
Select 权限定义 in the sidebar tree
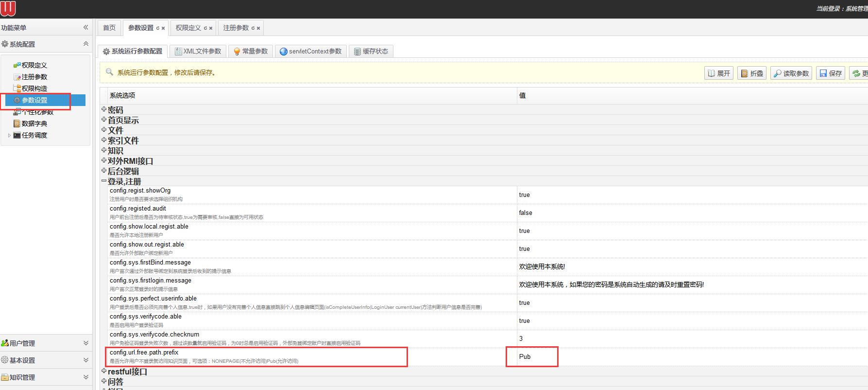(34, 65)
